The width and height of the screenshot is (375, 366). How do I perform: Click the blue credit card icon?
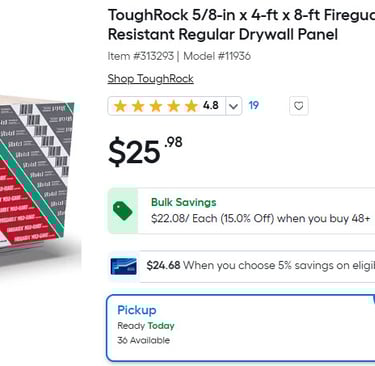click(x=124, y=266)
